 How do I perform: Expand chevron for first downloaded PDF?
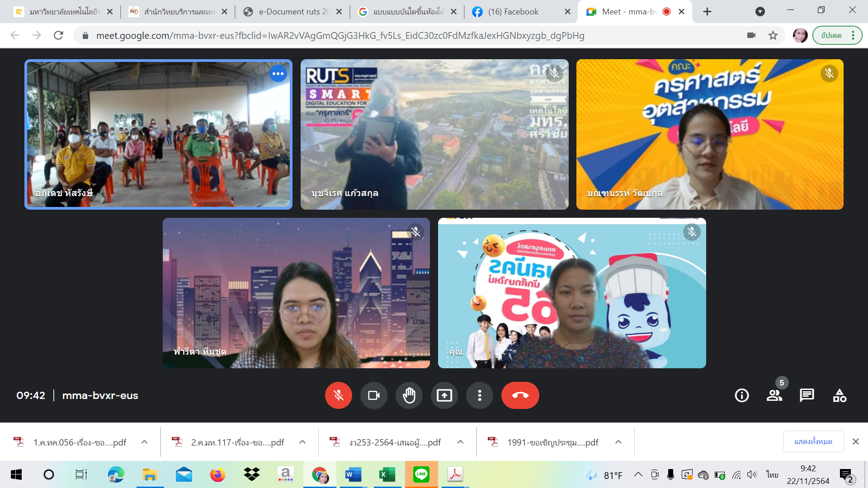144,442
